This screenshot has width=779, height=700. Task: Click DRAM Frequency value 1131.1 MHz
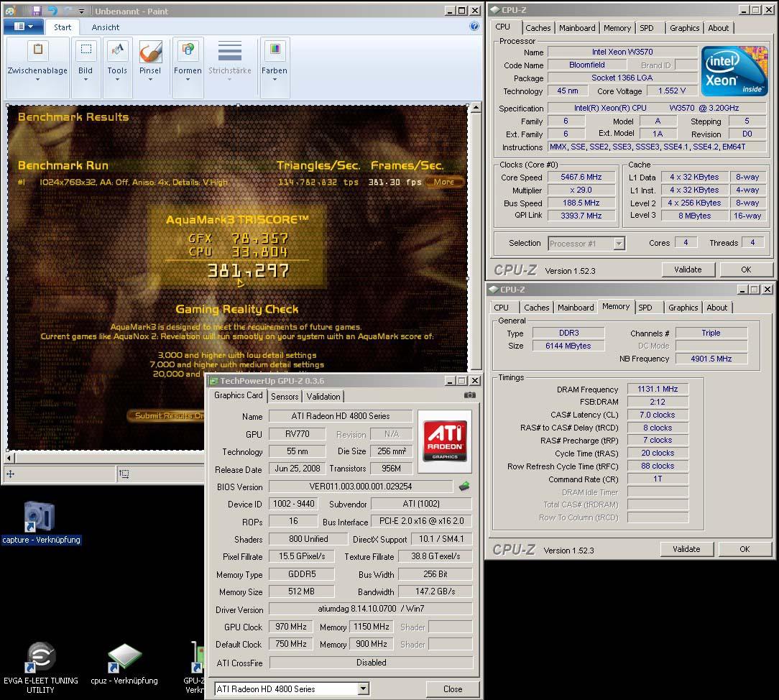tap(658, 389)
